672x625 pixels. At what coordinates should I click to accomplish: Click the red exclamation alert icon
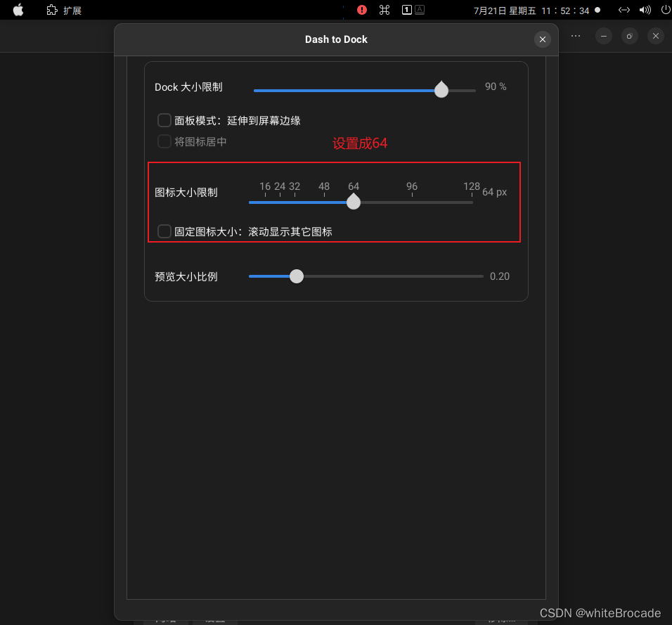tap(362, 10)
